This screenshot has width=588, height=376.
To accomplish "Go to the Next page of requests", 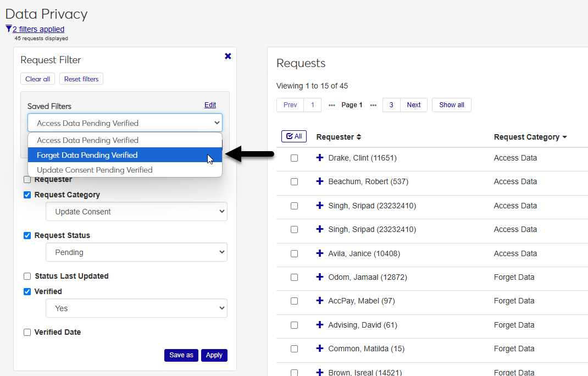I will point(413,105).
